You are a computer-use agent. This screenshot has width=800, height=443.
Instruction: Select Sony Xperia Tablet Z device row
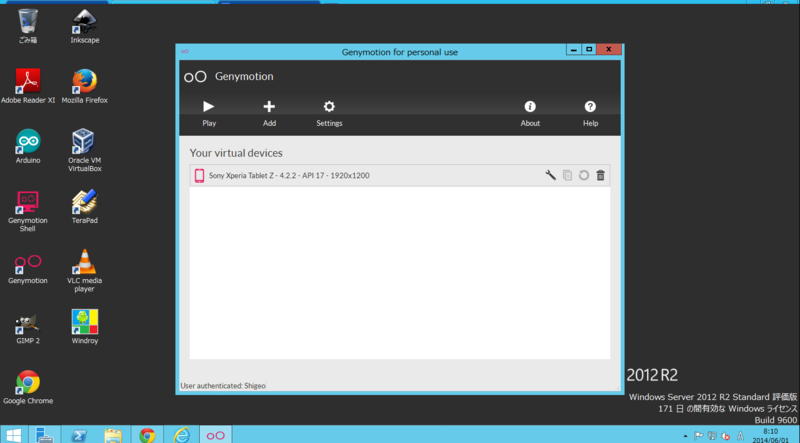399,176
